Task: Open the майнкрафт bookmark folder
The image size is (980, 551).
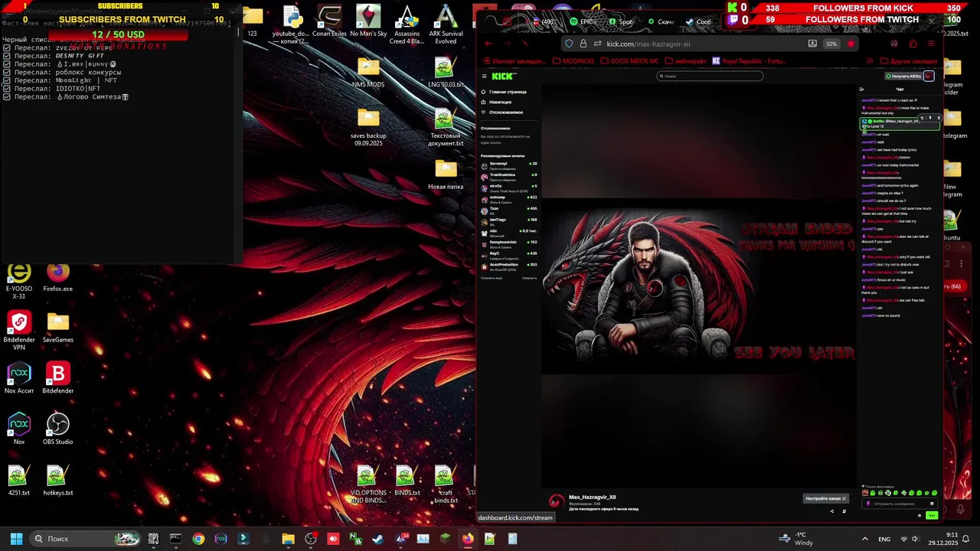Action: [685, 60]
